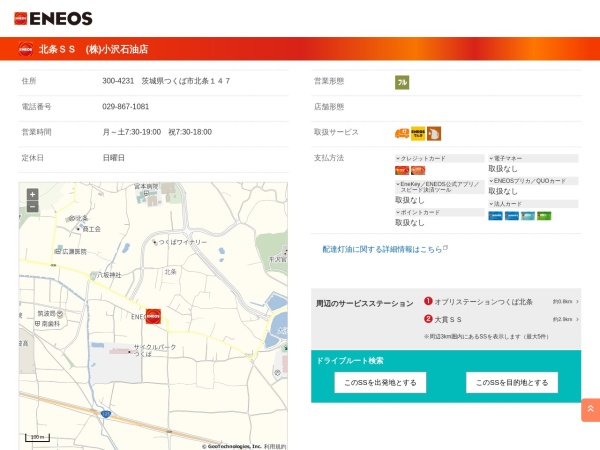Click the 周辺のサービスステーション heading

tap(364, 303)
